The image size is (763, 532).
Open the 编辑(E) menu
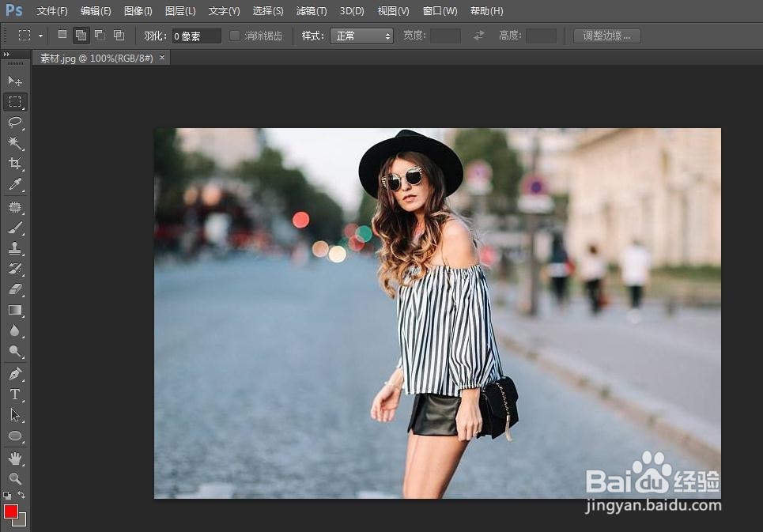point(96,11)
